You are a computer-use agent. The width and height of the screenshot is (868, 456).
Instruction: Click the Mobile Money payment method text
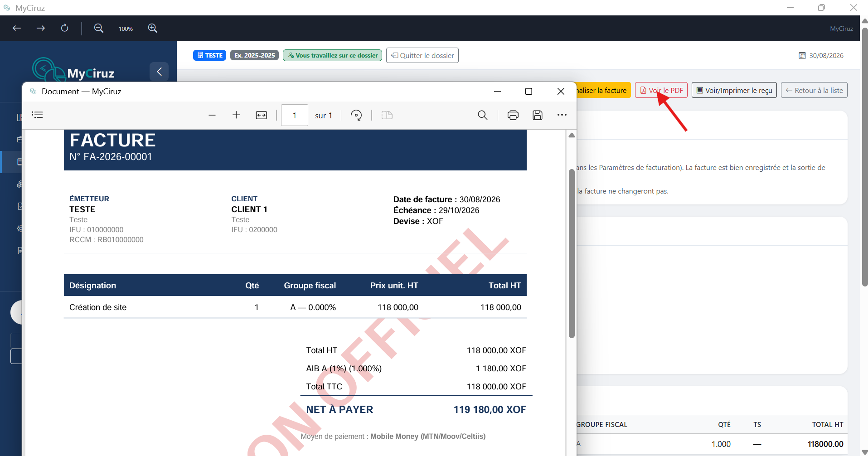[428, 436]
